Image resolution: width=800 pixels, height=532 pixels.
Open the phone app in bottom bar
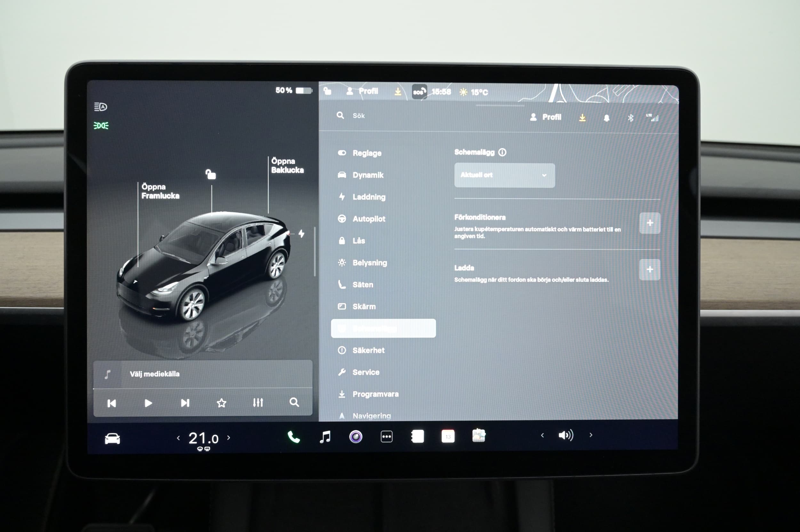pos(293,437)
